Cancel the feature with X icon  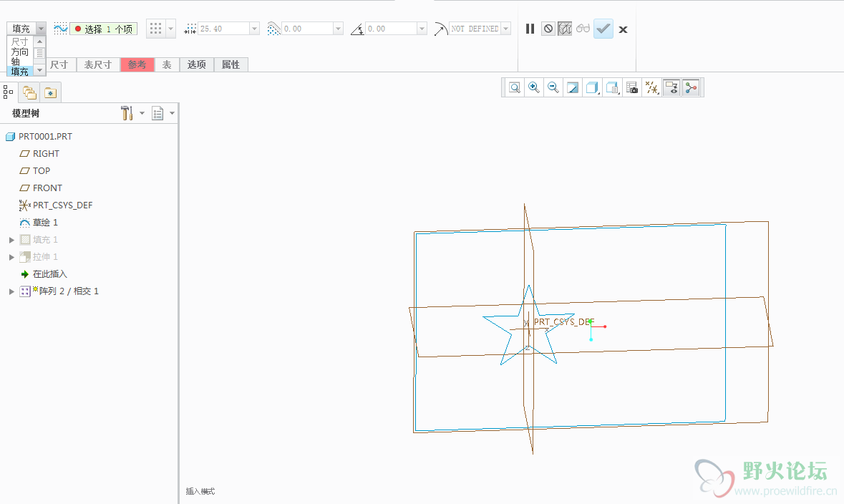(623, 29)
